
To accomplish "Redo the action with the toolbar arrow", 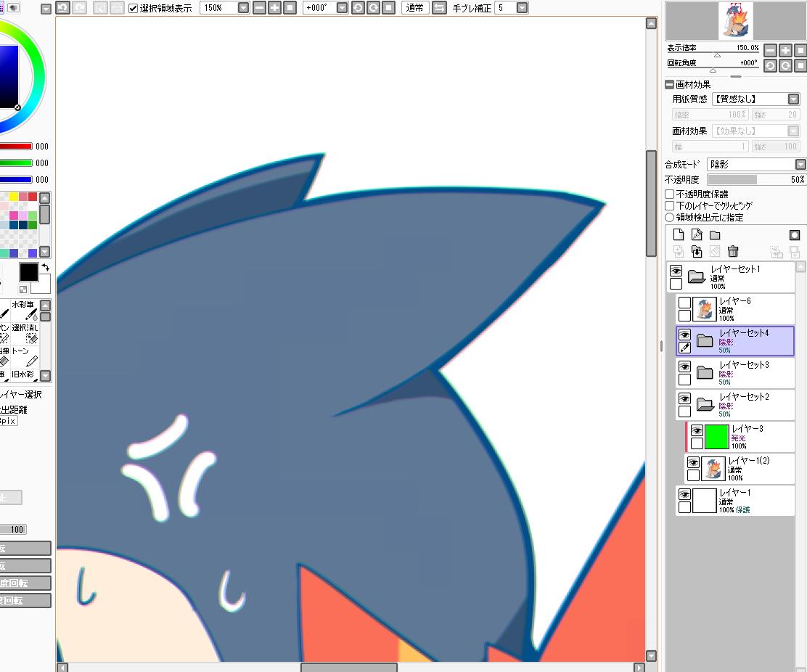I will tap(79, 8).
